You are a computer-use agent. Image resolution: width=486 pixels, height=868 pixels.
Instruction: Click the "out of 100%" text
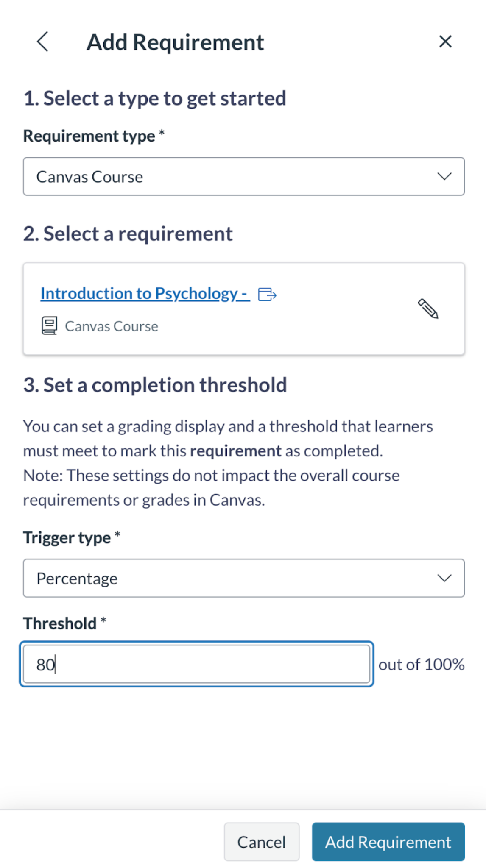pos(421,665)
